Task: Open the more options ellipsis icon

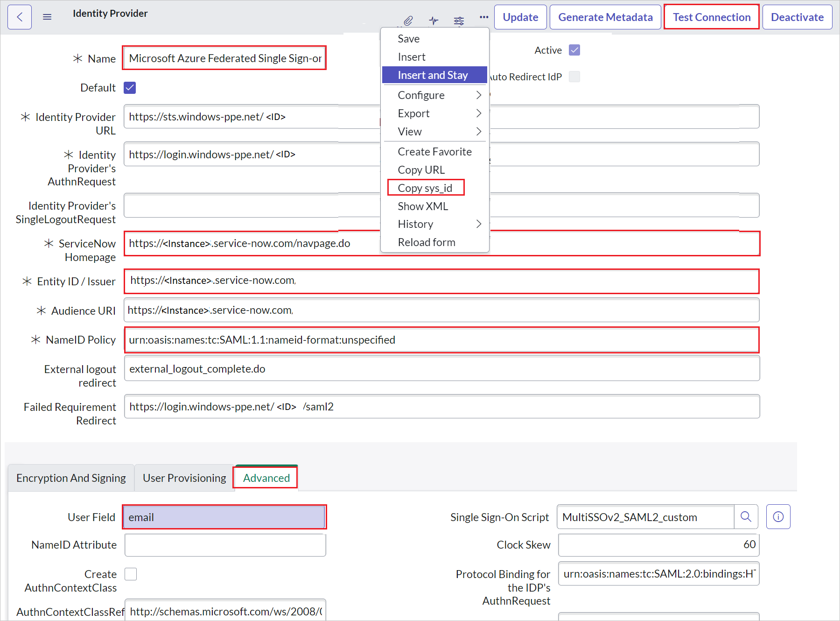Action: pyautogui.click(x=483, y=17)
